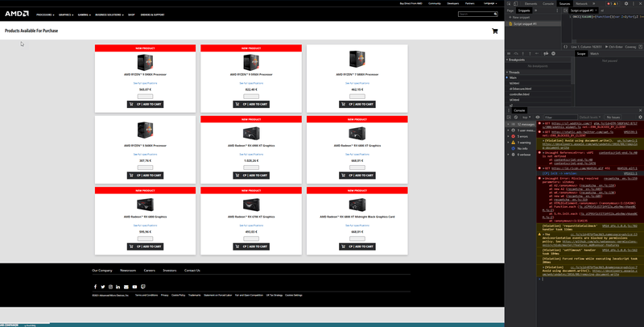Open Ryzen 7 5800X full specifications link
The image size is (644, 327).
(x=357, y=84)
